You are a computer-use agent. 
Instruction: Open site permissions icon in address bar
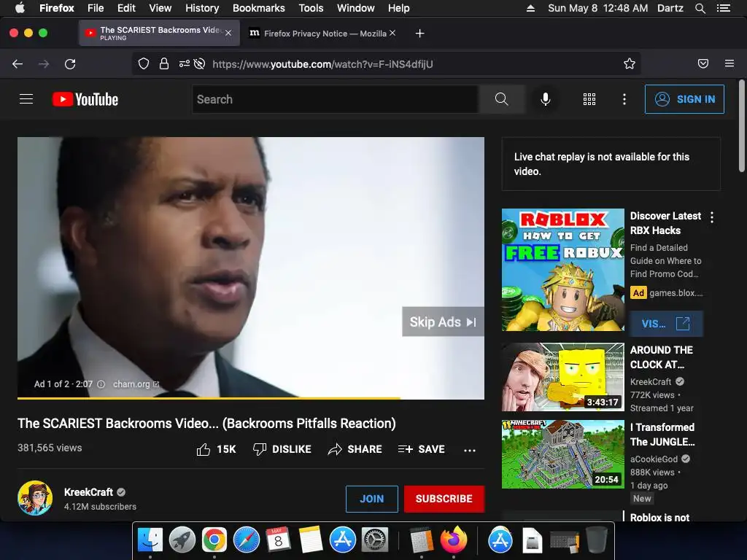[x=185, y=64]
